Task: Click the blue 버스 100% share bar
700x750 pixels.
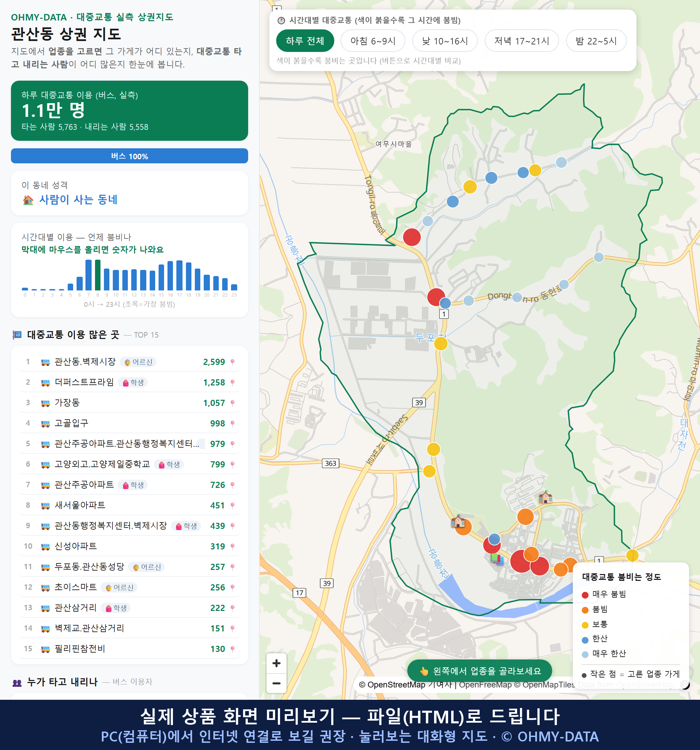Action: (129, 156)
